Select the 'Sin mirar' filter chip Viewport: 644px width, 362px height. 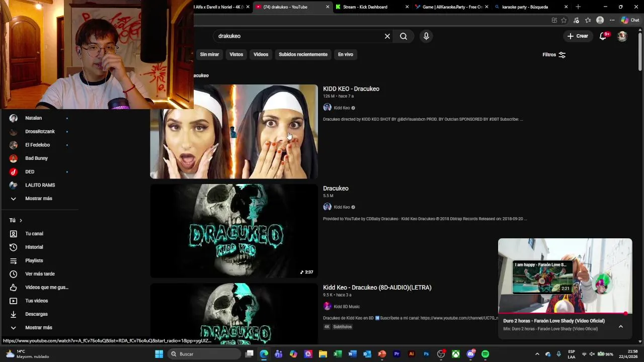[x=209, y=54]
